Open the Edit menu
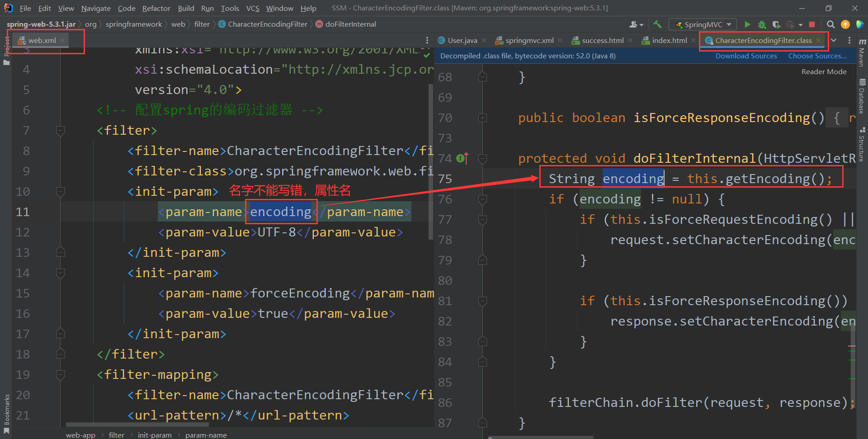 (x=44, y=8)
